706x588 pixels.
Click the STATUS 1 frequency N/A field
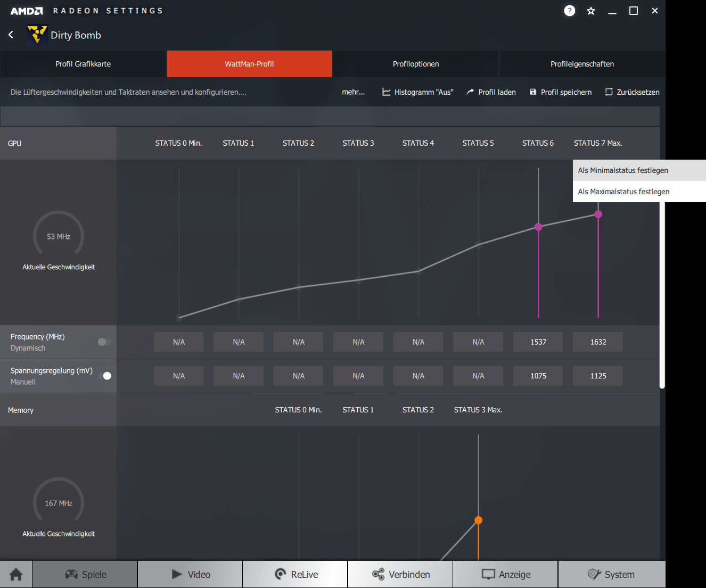239,342
